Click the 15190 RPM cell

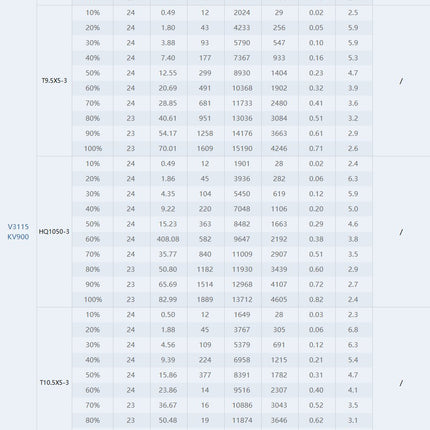[x=242, y=148]
